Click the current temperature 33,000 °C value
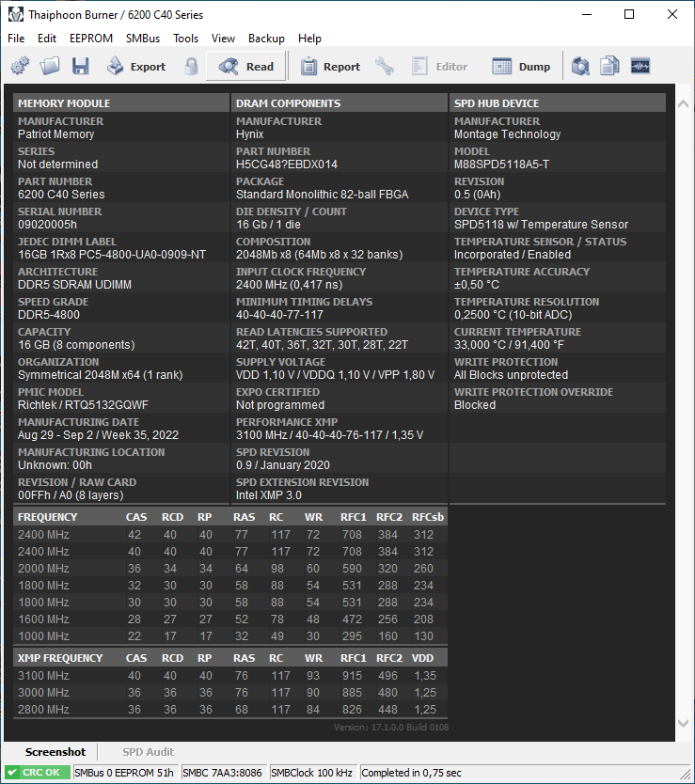695x784 pixels. [x=509, y=344]
